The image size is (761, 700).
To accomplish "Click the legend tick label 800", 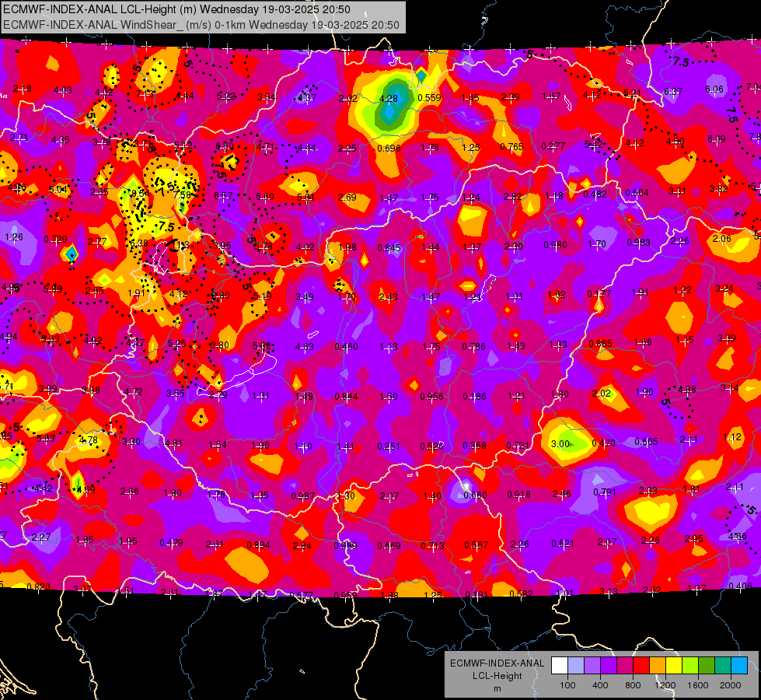I will coord(633,685).
